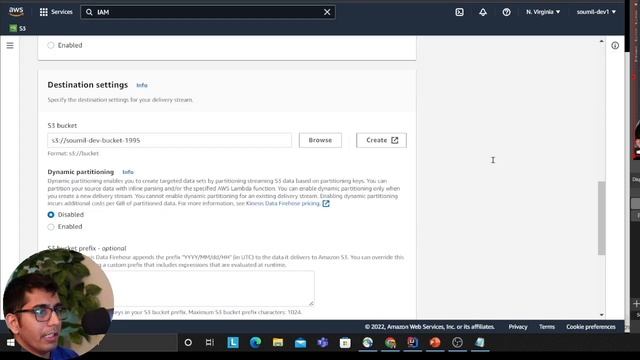Select Disabled for dynamic partitioning
Viewport: 640px width, 360px height.
[51, 215]
